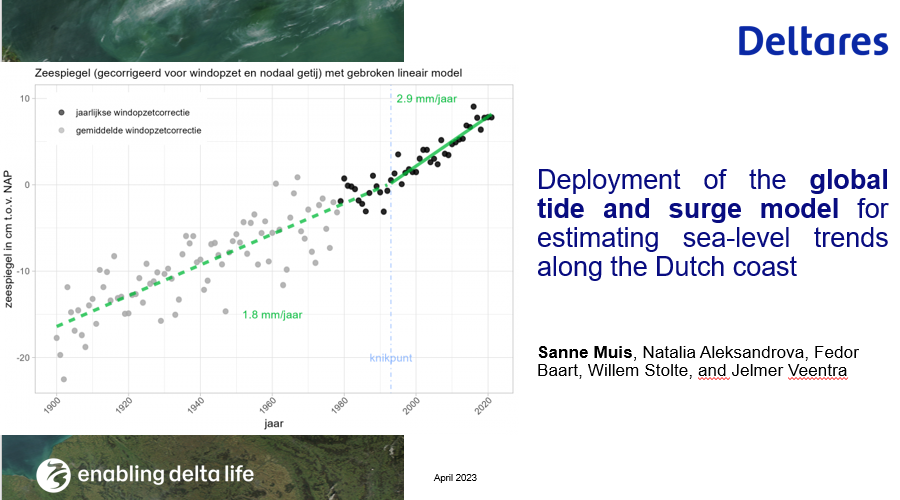Click the legend entry gemiddelde windopzetcorrectie
900x500 pixels.
138,130
